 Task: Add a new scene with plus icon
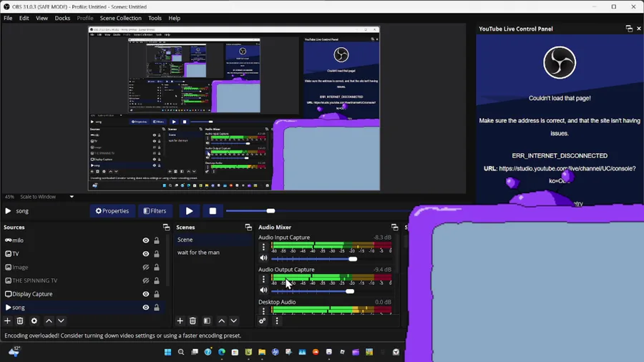180,321
